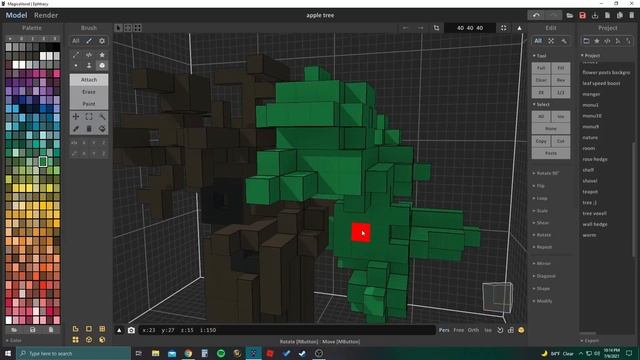
Task: Switch camera to Orth mode
Action: point(473,330)
